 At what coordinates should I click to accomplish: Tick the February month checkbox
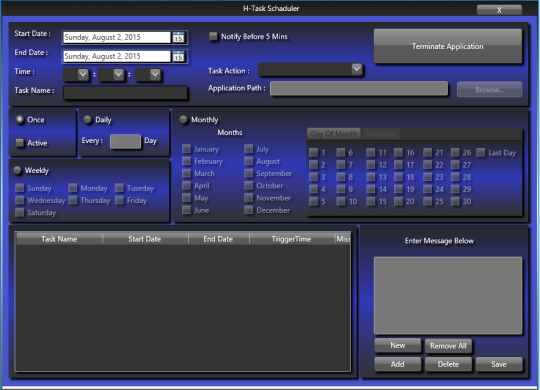(186, 161)
